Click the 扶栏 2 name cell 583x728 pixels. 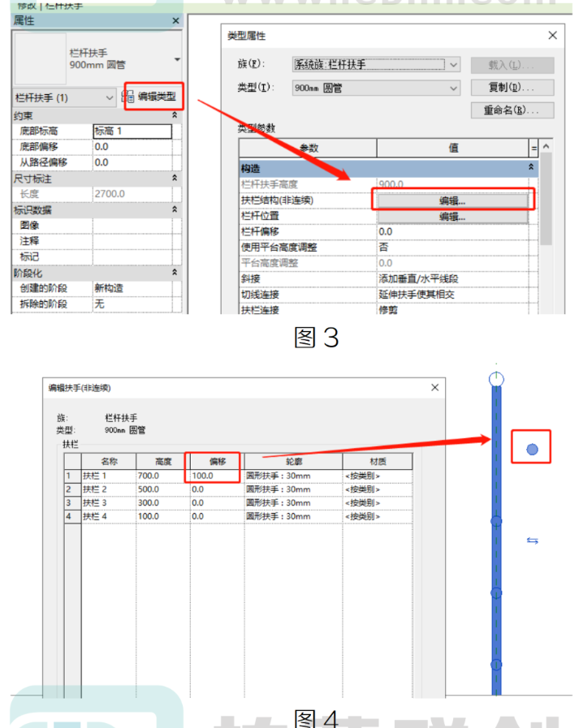pos(109,489)
